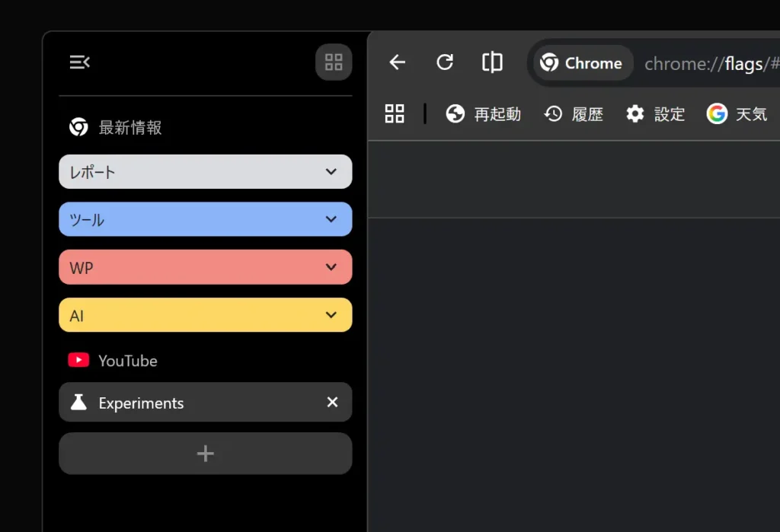Image resolution: width=780 pixels, height=532 pixels.
Task: Click the chrome://flags address bar
Action: [x=708, y=63]
